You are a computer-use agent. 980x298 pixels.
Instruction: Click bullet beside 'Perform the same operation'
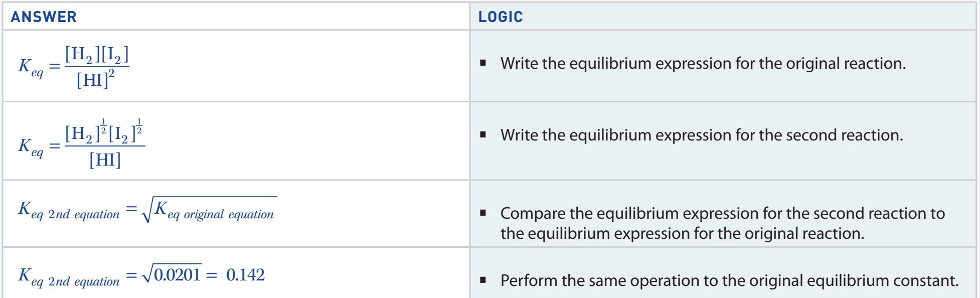483,280
